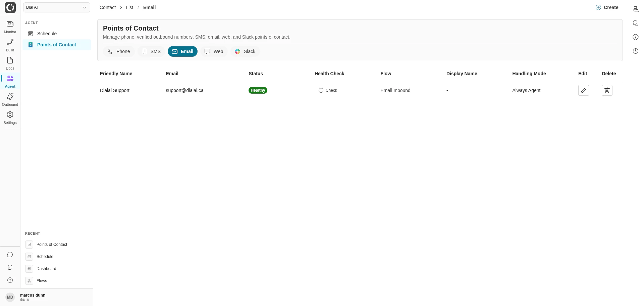Screen dimensions: 644x306
Task: Open Points of Contact recent entry icon
Action: click(x=29, y=245)
